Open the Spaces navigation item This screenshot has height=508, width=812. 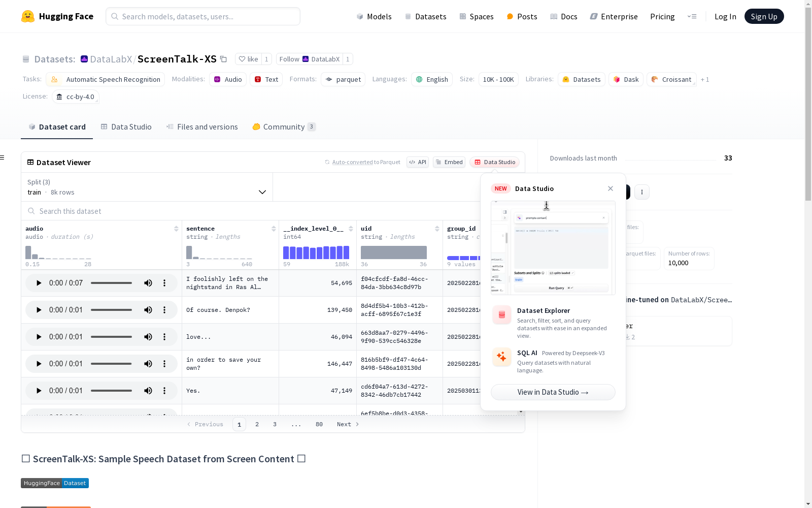coord(477,16)
